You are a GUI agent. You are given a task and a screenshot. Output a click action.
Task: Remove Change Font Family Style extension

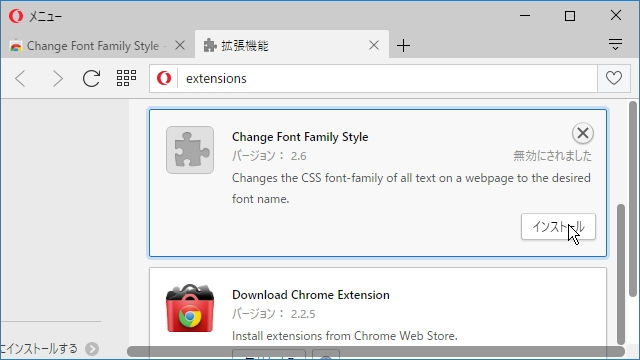[x=582, y=133]
